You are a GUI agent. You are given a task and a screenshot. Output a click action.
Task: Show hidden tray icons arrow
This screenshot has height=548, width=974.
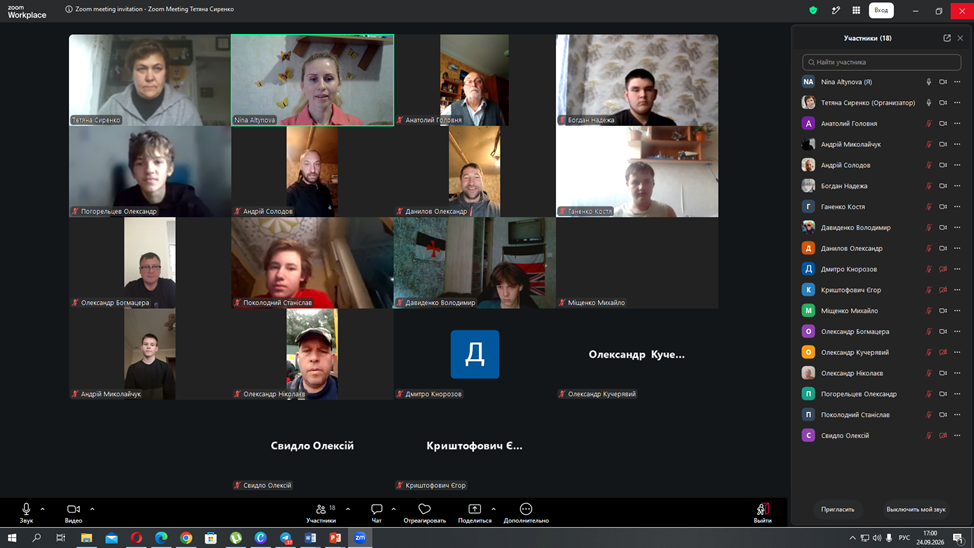click(x=852, y=538)
